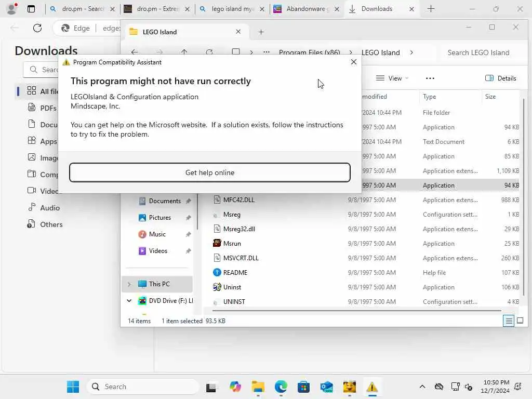Open Microsoft Store from taskbar
532x399 pixels.
(303, 387)
